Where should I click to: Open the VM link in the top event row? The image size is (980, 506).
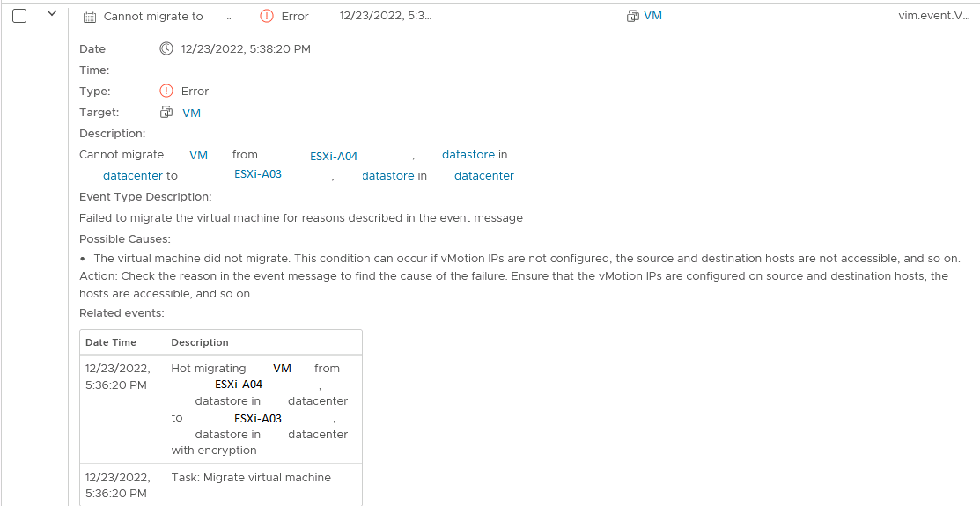[652, 16]
